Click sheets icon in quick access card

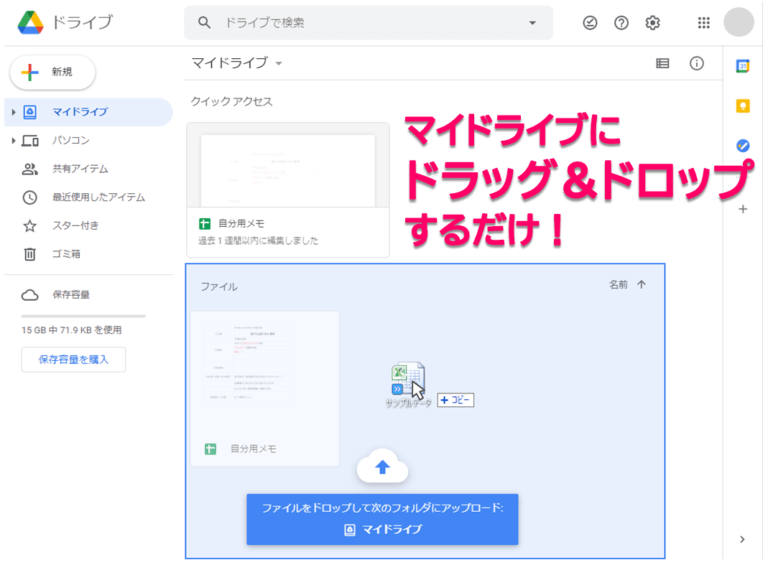tap(205, 224)
